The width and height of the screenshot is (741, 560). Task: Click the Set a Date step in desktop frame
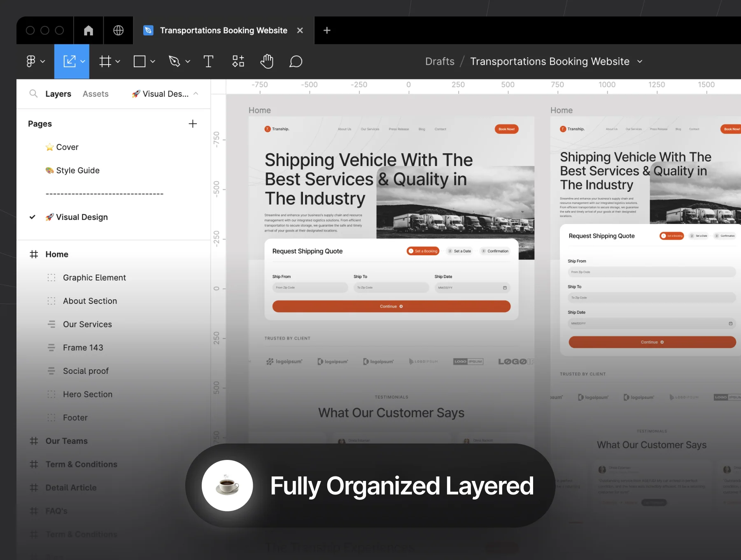coord(460,251)
